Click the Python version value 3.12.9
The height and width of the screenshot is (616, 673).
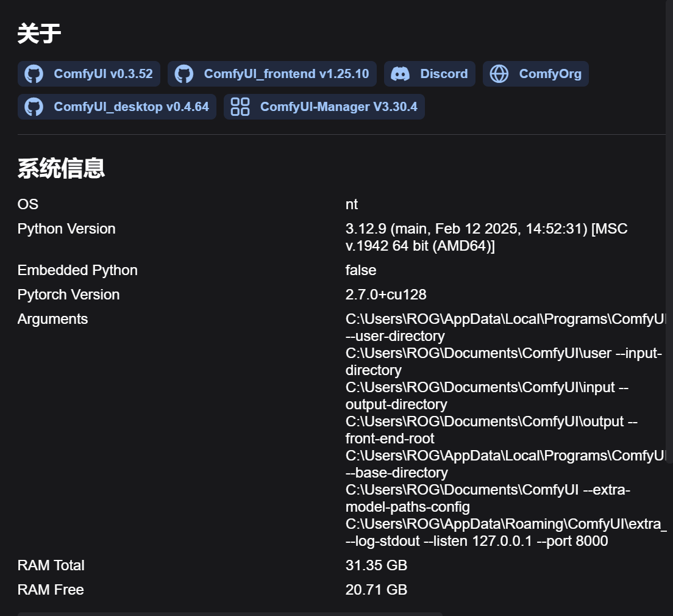click(x=486, y=237)
